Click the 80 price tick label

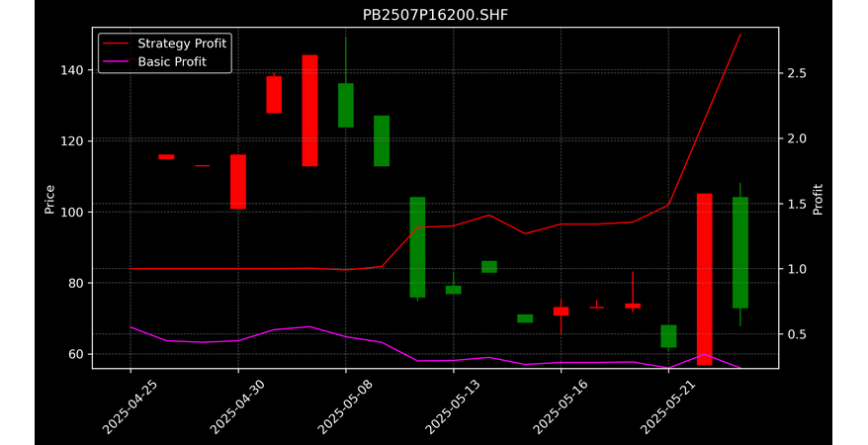76,283
